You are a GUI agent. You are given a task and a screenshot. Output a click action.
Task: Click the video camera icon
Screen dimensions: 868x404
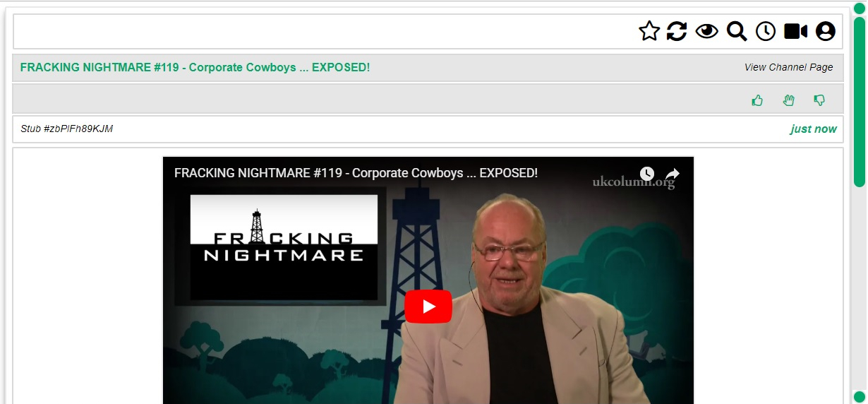(x=795, y=31)
